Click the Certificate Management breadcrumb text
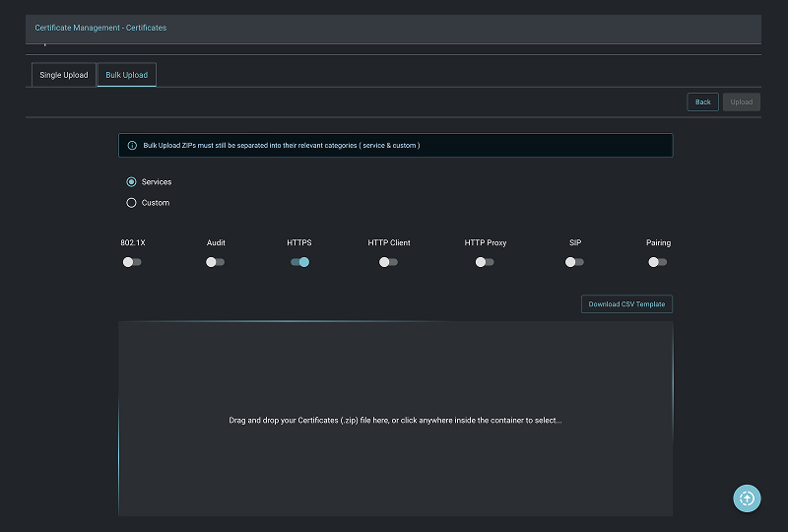Screen dimensions: 788x532 75,28
